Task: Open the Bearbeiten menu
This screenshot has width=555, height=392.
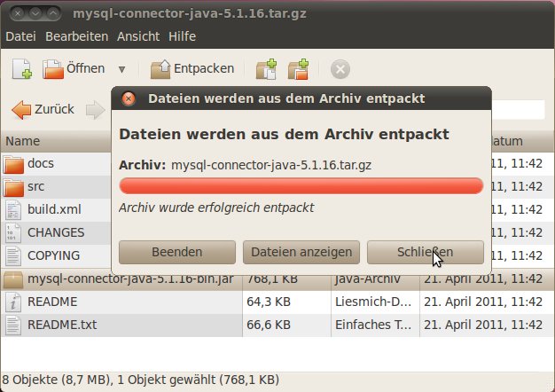Action: (76, 36)
